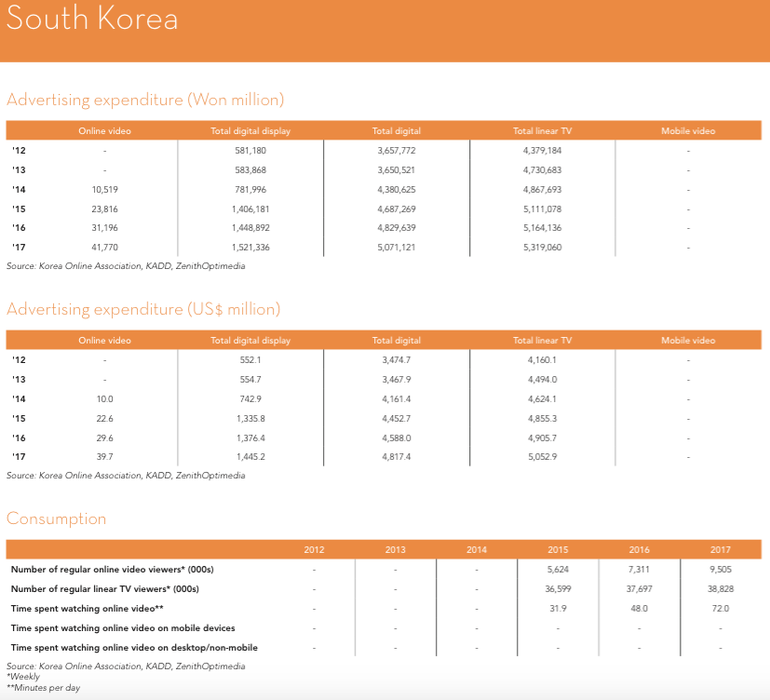Click time spent value 31.9
Image resolution: width=770 pixels, height=700 pixels.
point(558,609)
